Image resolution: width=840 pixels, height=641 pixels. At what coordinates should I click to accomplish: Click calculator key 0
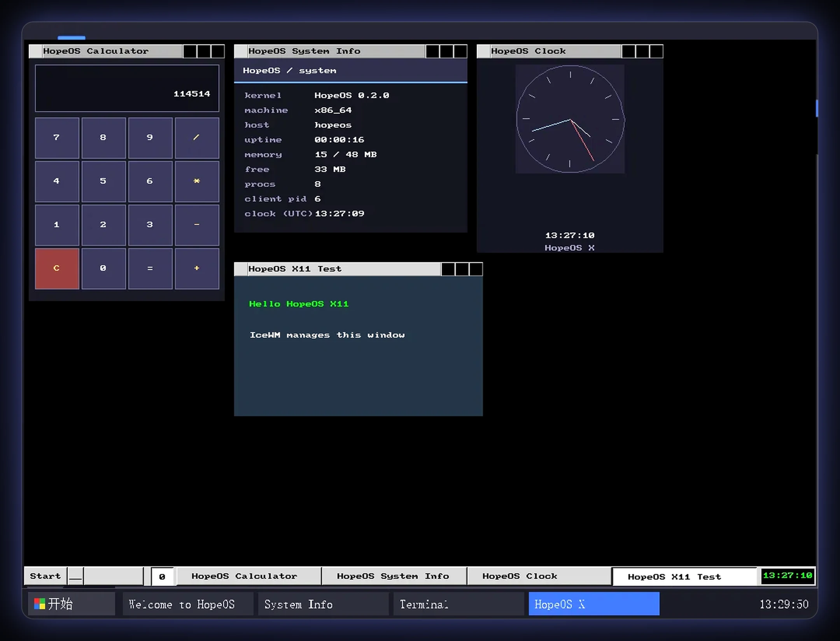[x=103, y=268]
